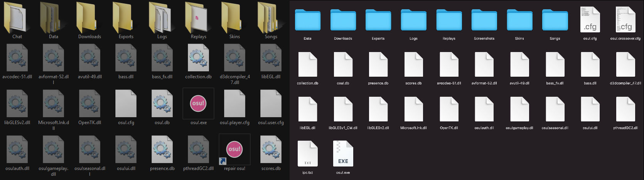
Task: Select osu!auth.dll gear icon in Windows view
Action: pos(17,150)
